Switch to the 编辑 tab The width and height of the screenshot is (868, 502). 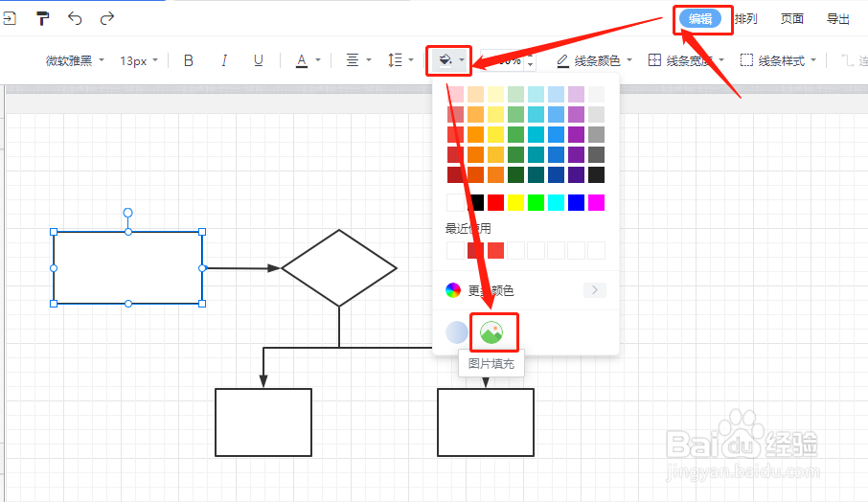(x=700, y=19)
